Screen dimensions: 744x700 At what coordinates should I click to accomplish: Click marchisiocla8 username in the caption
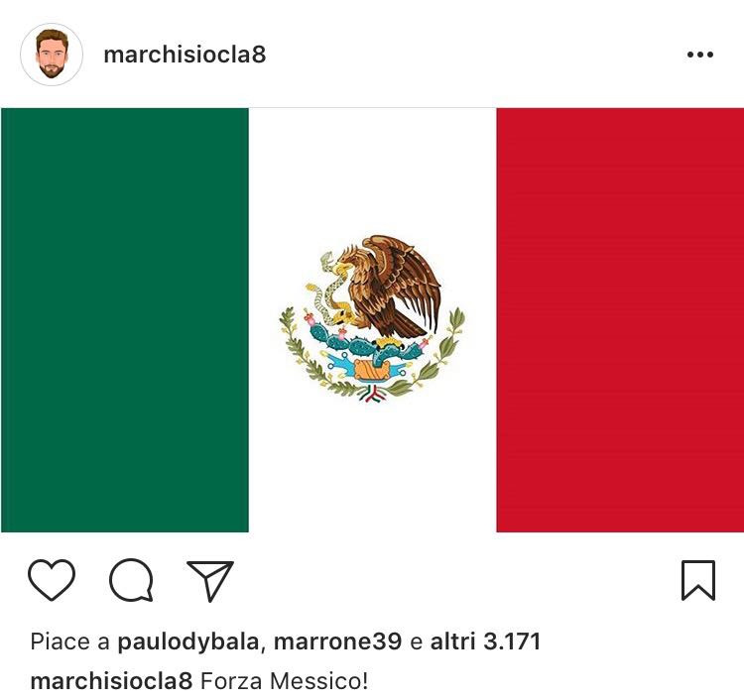(111, 681)
